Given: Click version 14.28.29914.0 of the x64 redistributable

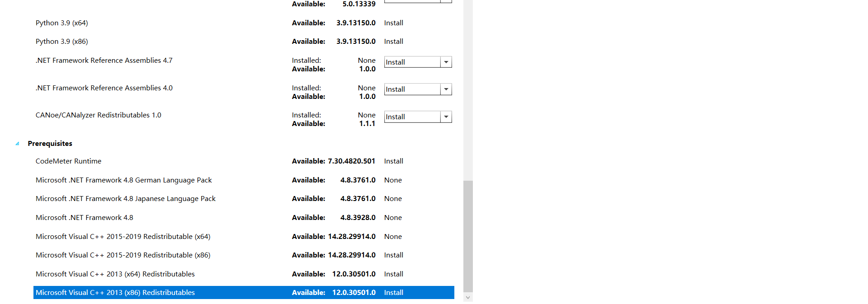Looking at the screenshot, I should [352, 237].
